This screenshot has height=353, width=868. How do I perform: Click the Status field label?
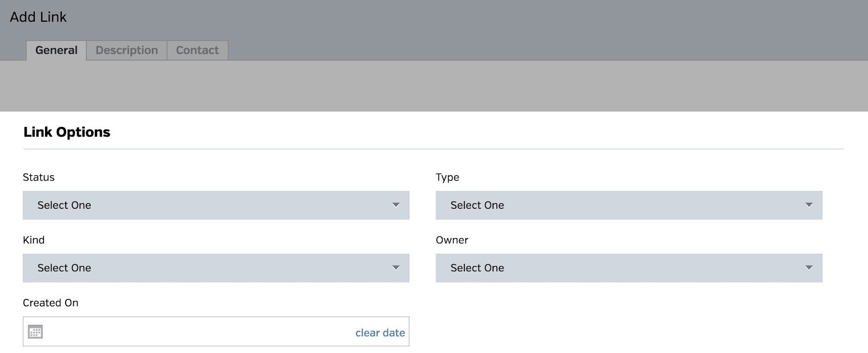(39, 177)
